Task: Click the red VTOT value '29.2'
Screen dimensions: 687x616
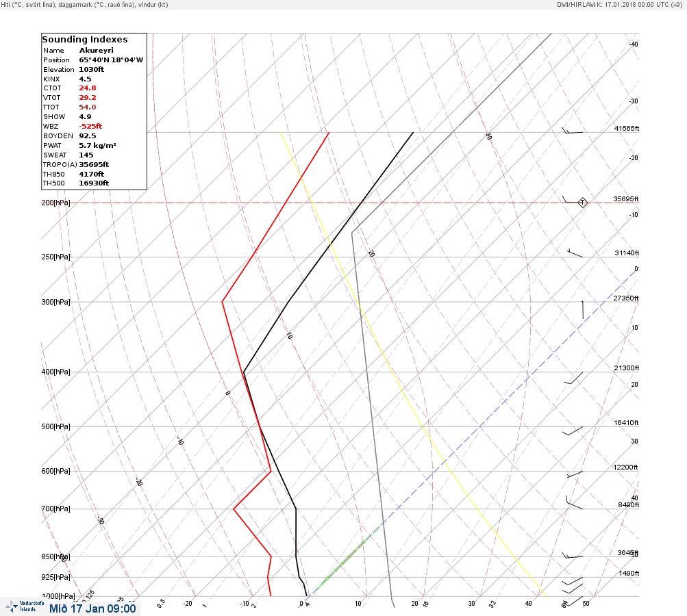Action: pyautogui.click(x=87, y=98)
